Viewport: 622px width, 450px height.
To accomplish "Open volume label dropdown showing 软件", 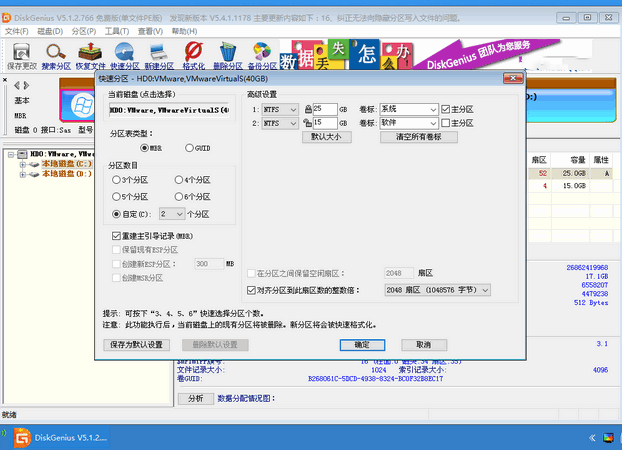I will coord(409,123).
